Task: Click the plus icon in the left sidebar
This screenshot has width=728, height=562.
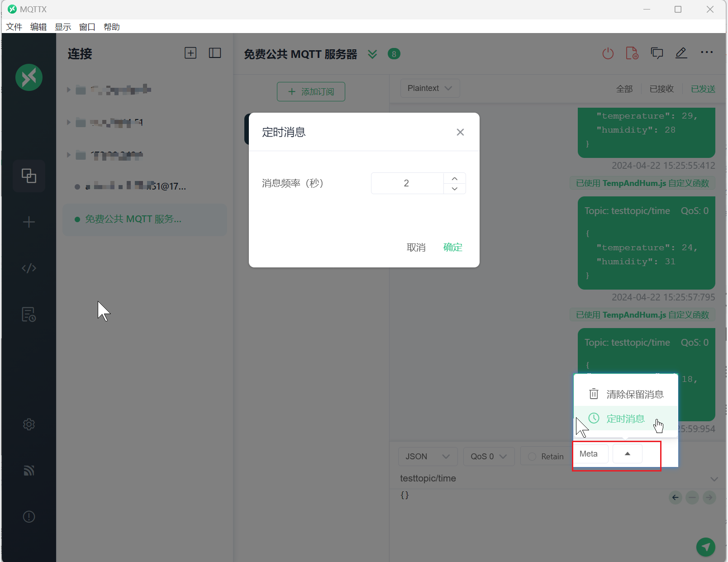Action: pyautogui.click(x=29, y=222)
